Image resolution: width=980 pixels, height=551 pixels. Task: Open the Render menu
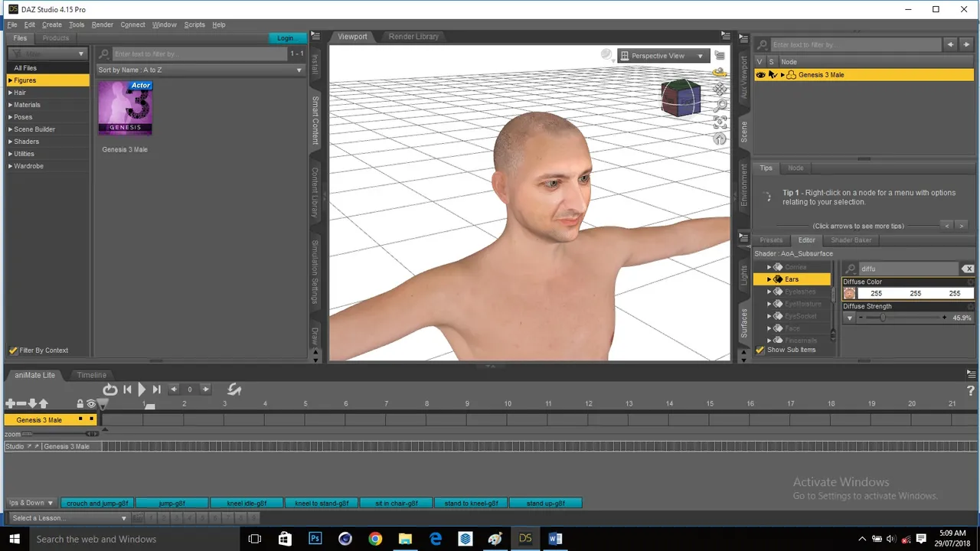[x=103, y=24]
